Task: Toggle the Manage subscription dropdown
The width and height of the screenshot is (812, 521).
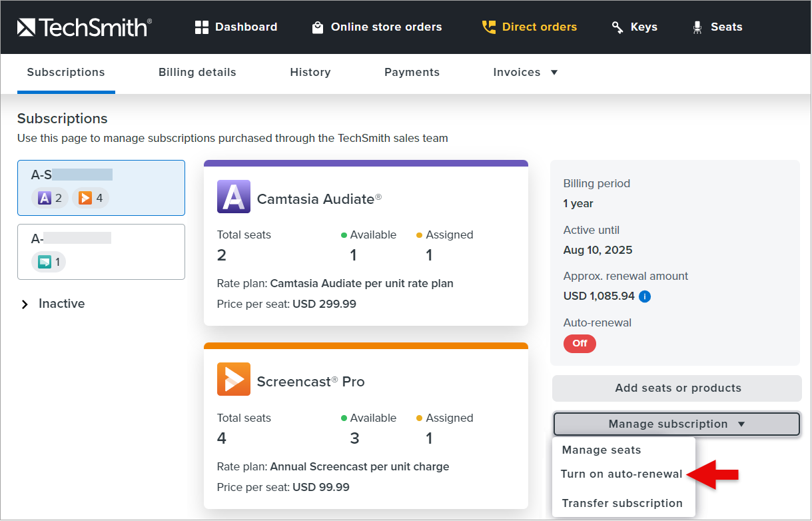Action: pos(676,424)
